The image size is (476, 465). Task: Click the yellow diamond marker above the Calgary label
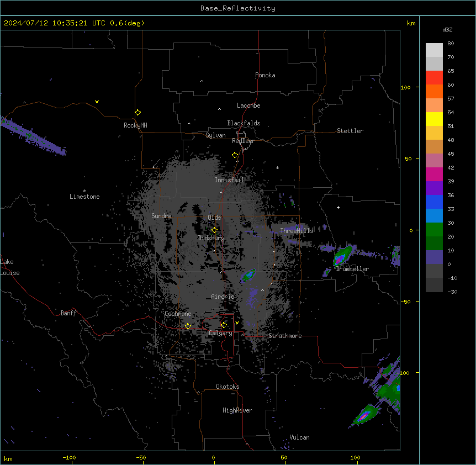(224, 325)
